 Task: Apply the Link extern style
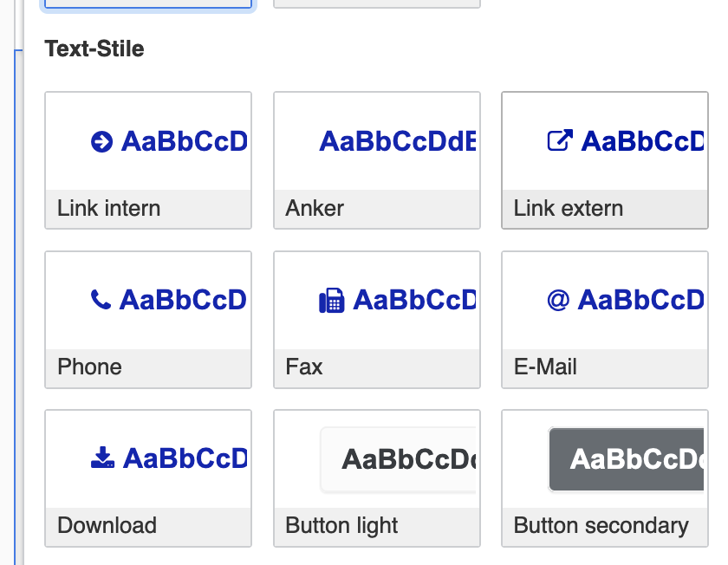(605, 160)
